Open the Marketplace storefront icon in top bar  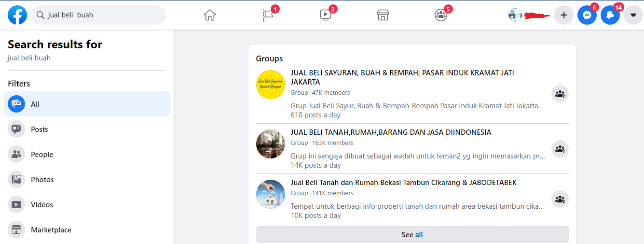tap(383, 15)
